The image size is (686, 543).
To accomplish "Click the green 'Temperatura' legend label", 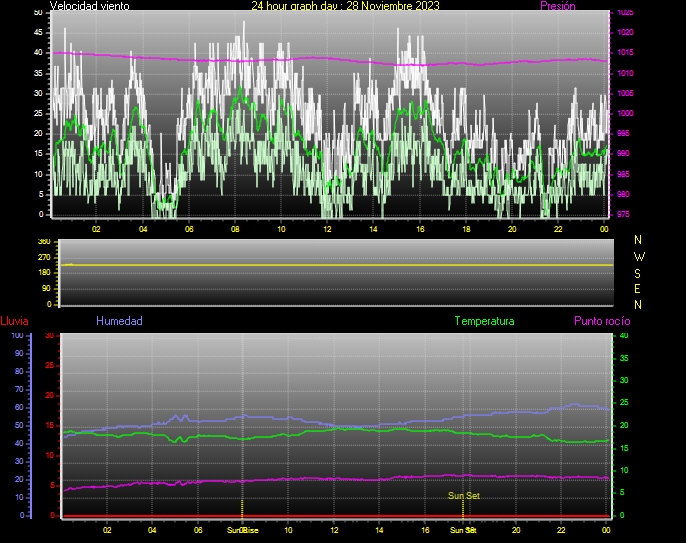I will [484, 321].
